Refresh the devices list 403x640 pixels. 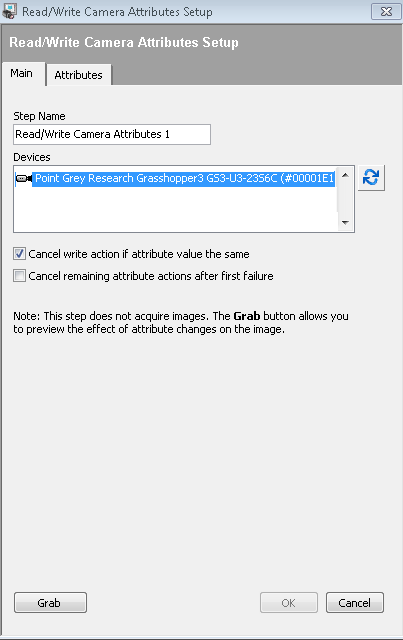click(x=371, y=178)
